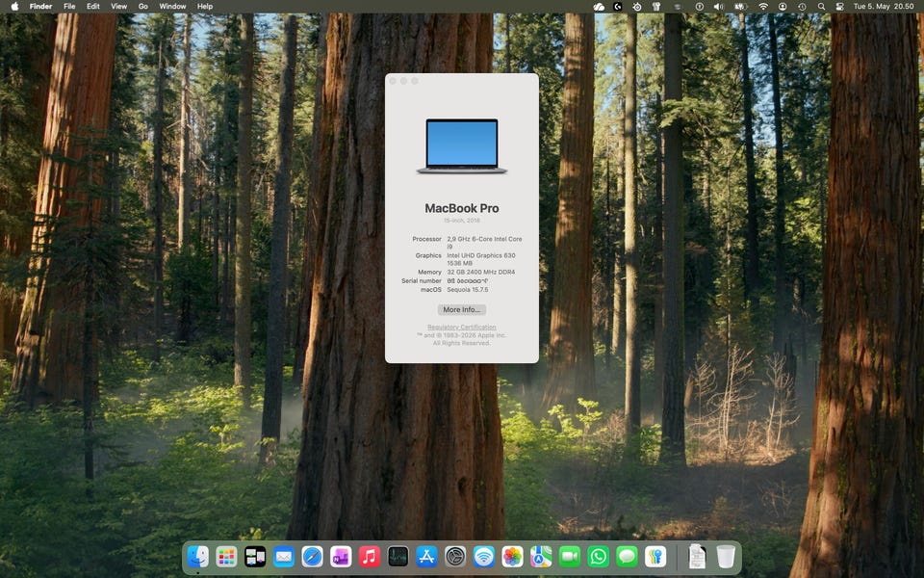Click the More Info... button
Viewport: 924px width, 578px height.
(x=461, y=309)
